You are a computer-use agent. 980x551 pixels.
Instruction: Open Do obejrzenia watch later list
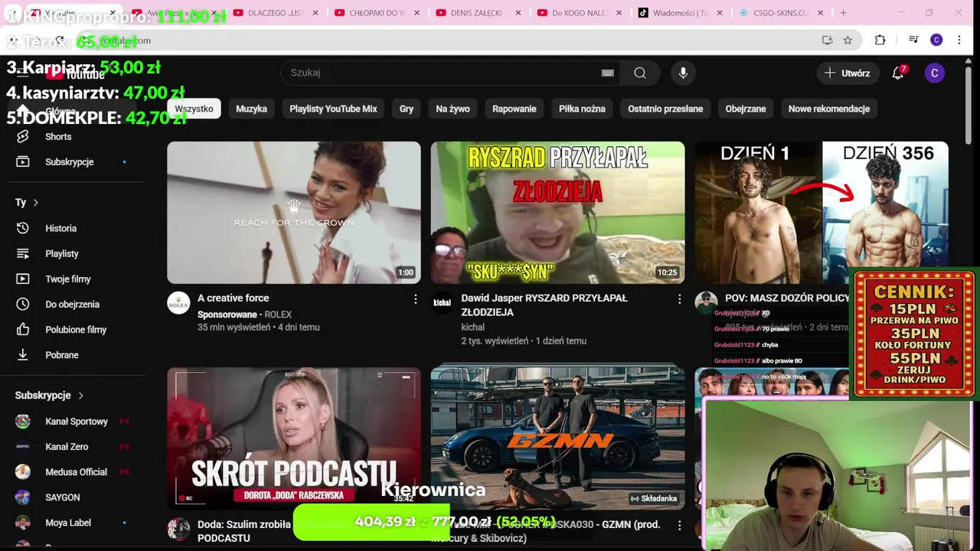coord(72,304)
